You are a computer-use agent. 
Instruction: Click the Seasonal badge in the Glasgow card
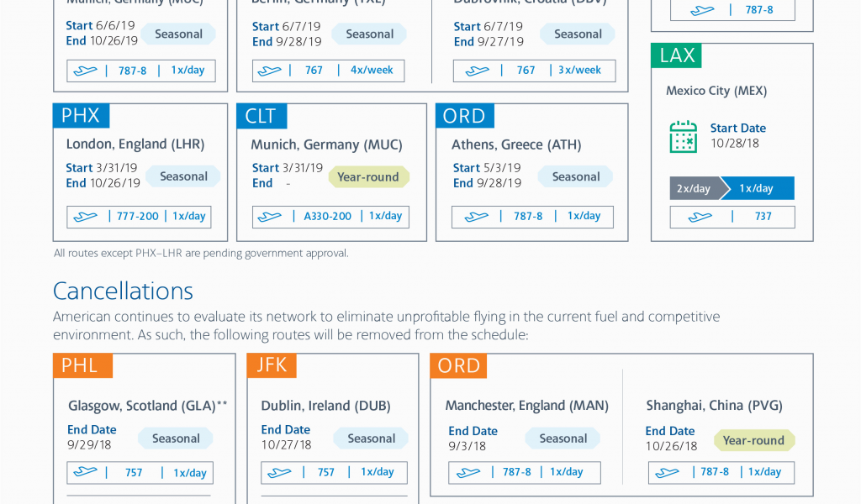[x=176, y=438]
